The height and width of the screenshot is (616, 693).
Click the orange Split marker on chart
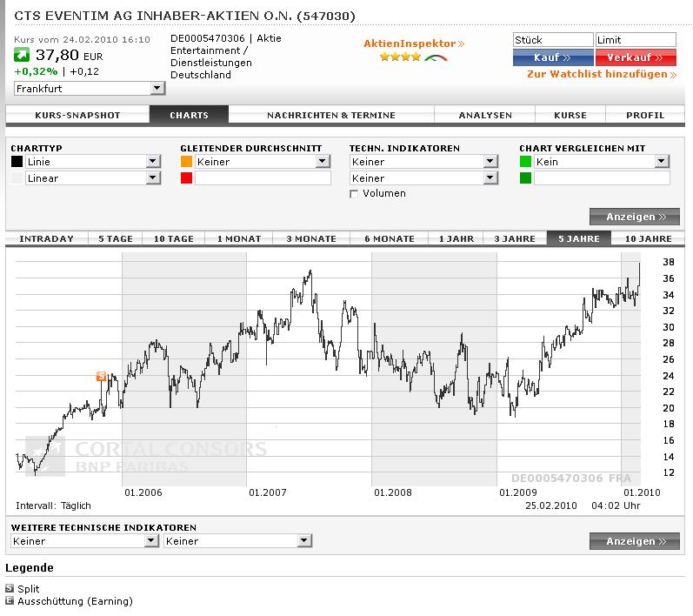pos(101,376)
